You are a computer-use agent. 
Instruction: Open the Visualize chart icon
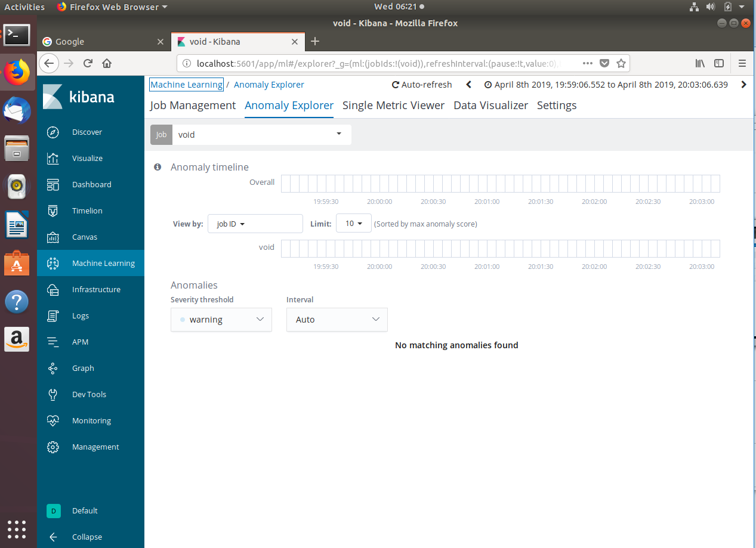pyautogui.click(x=53, y=159)
